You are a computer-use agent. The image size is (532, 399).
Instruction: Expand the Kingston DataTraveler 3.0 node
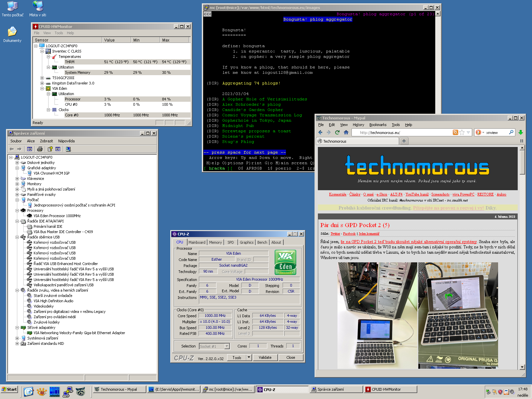click(x=42, y=83)
